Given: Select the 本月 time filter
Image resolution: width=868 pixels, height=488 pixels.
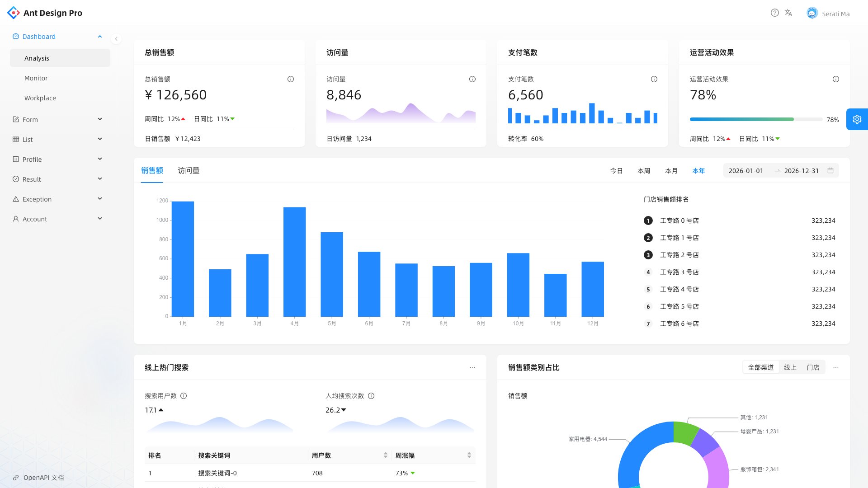Looking at the screenshot, I should (x=671, y=171).
